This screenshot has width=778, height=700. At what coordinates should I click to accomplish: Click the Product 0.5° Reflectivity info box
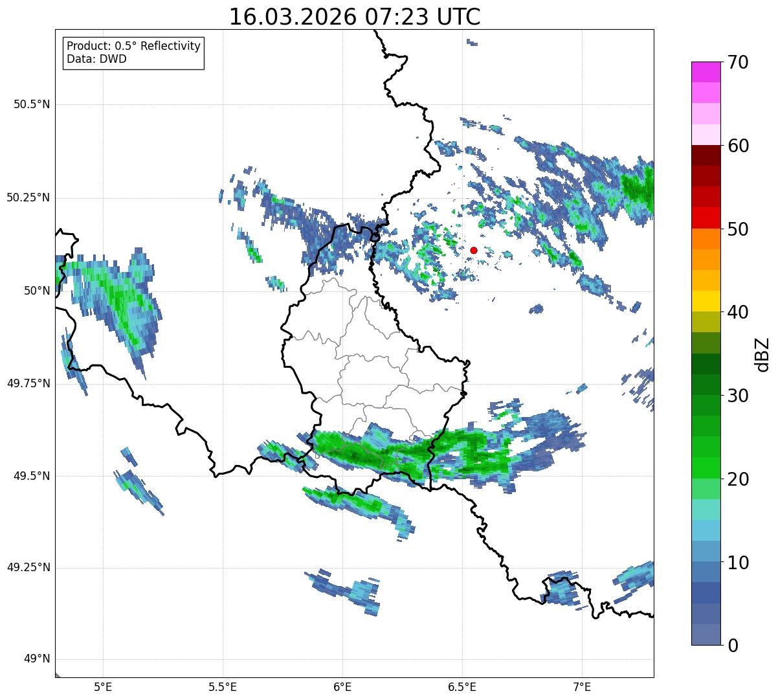click(x=133, y=52)
